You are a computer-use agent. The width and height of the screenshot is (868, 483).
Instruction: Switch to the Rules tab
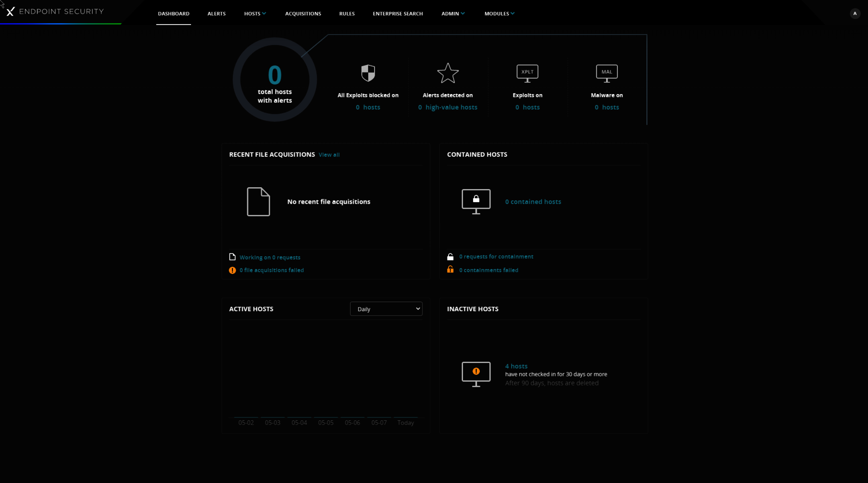(x=347, y=14)
